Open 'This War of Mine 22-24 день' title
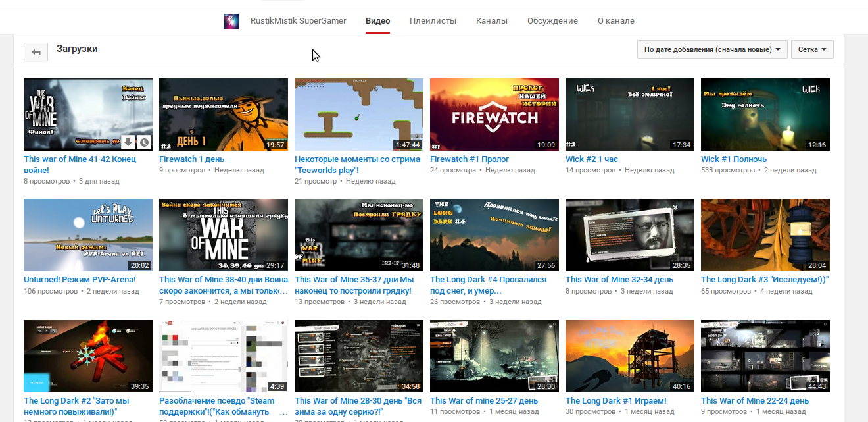868x422 pixels. [755, 400]
